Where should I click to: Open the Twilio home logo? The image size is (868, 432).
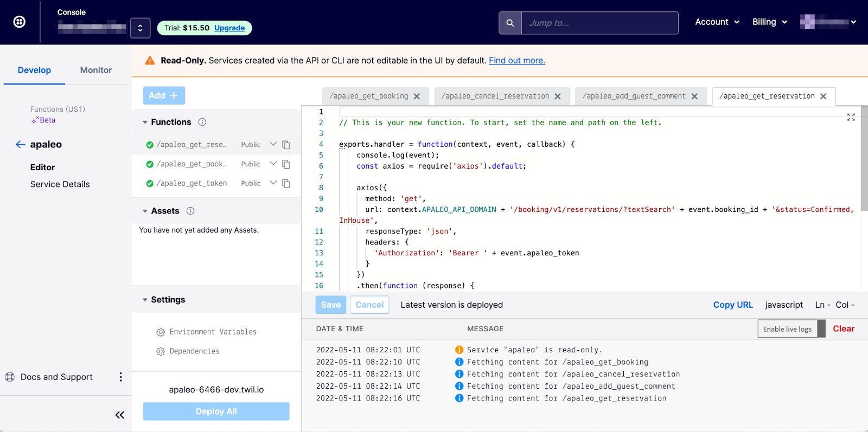tap(19, 22)
